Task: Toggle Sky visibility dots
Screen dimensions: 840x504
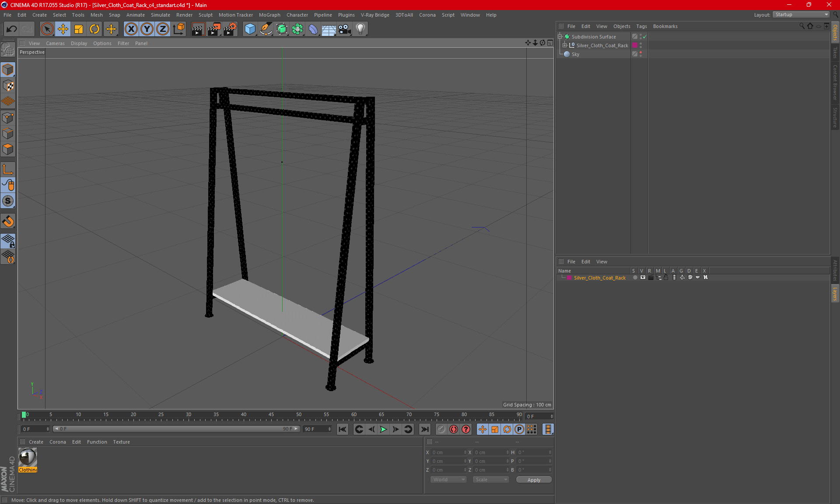Action: click(640, 54)
